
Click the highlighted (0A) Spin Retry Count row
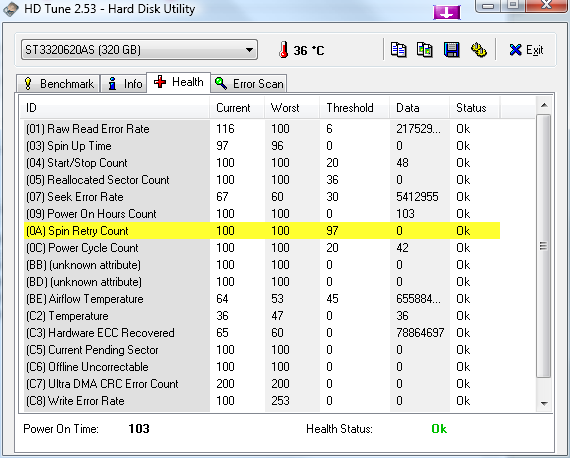pos(262,231)
